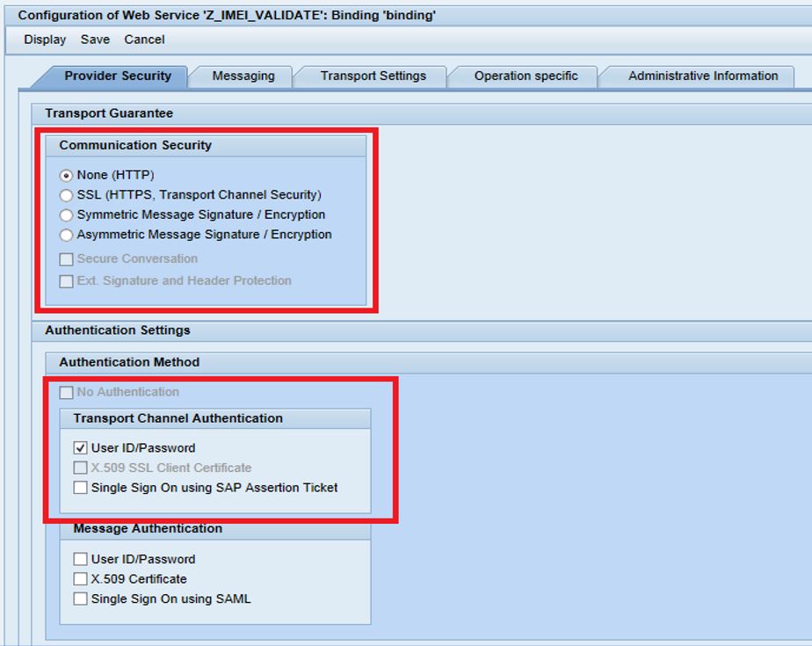This screenshot has width=812, height=646.
Task: Click the Authentication Method group title
Action: [129, 362]
